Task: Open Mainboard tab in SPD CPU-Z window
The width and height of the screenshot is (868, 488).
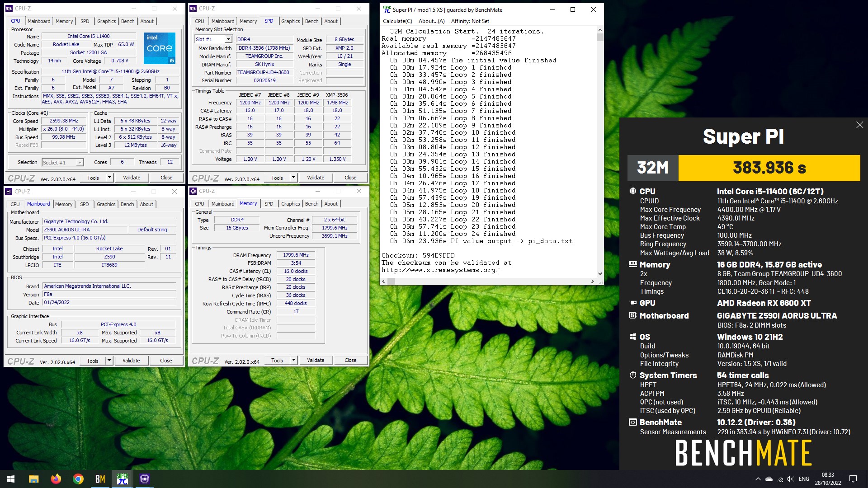Action: pos(223,21)
